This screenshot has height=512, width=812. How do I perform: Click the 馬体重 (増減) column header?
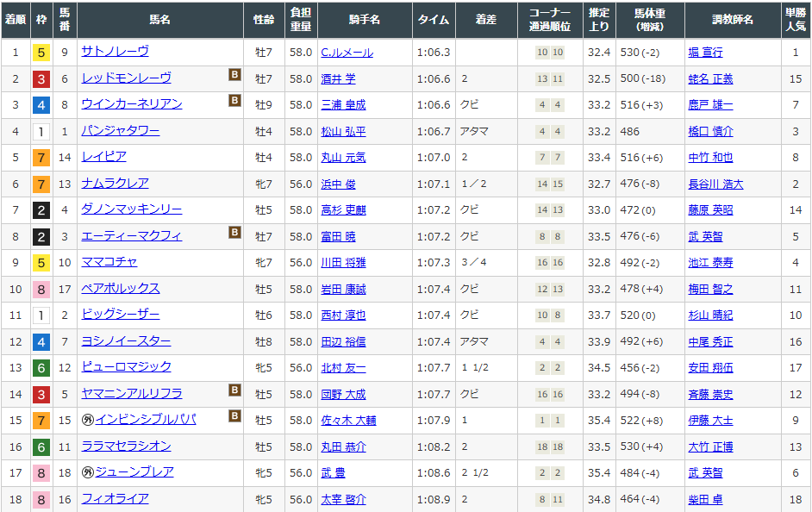(650, 20)
